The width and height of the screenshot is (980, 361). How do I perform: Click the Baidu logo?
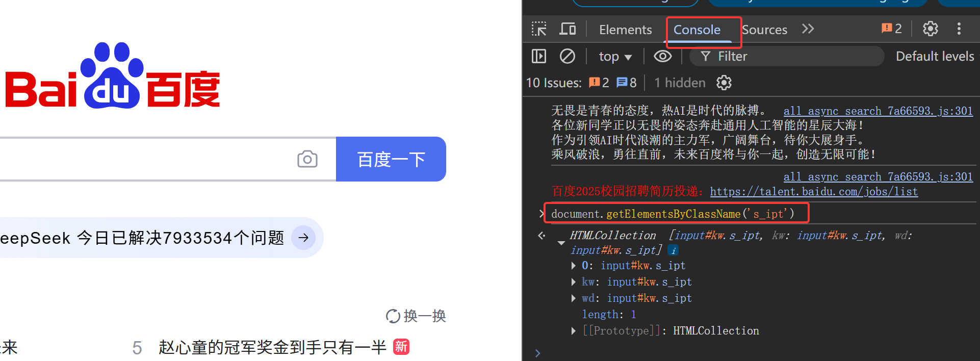pos(112,75)
